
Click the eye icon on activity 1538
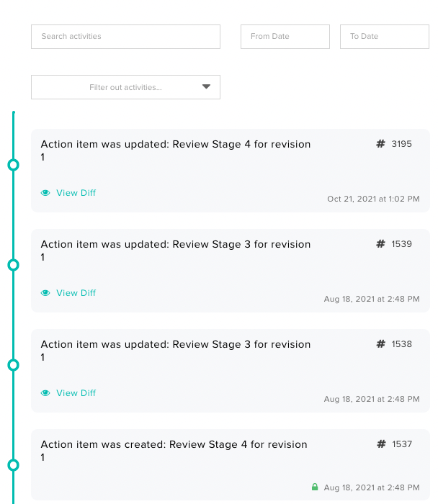coord(45,393)
